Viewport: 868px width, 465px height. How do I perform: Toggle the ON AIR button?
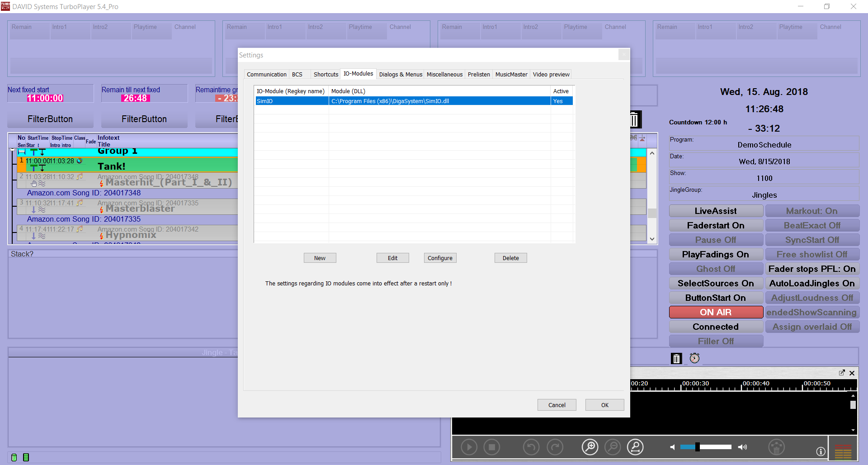(x=716, y=312)
